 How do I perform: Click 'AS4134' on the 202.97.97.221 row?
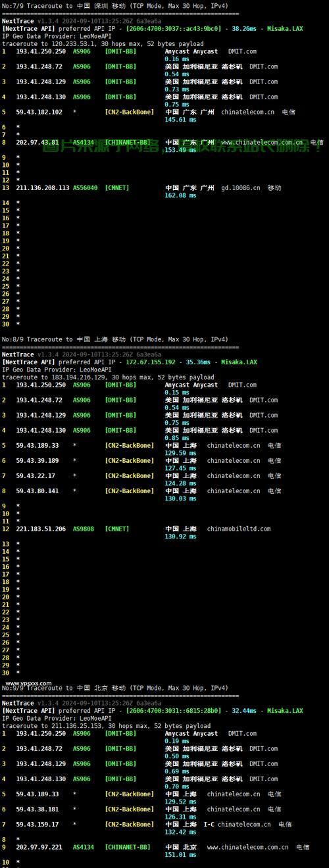coord(84,847)
